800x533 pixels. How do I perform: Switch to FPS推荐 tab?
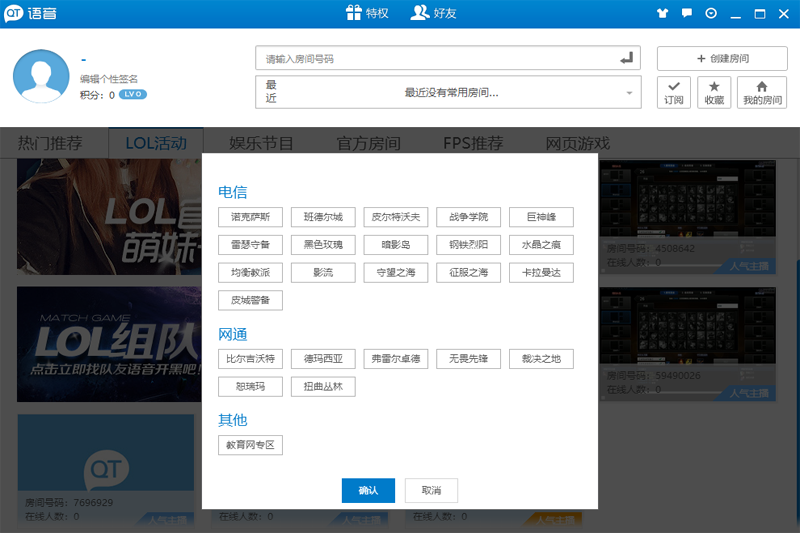tap(473, 143)
